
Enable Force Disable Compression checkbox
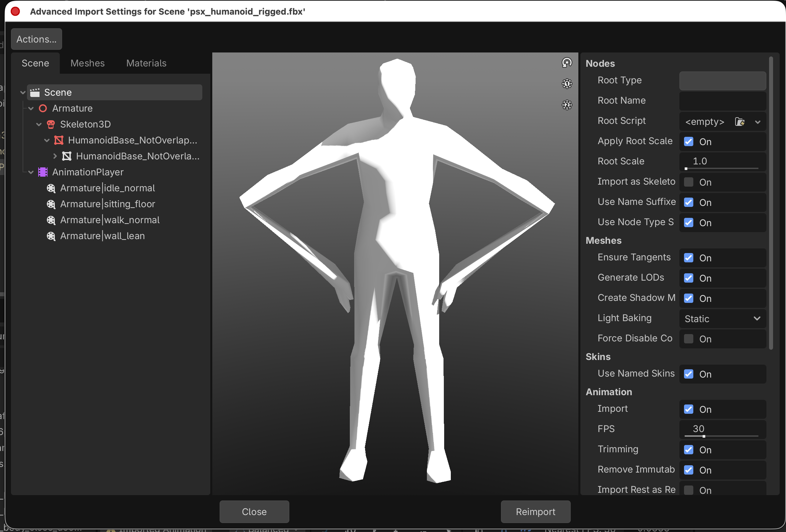coord(689,339)
